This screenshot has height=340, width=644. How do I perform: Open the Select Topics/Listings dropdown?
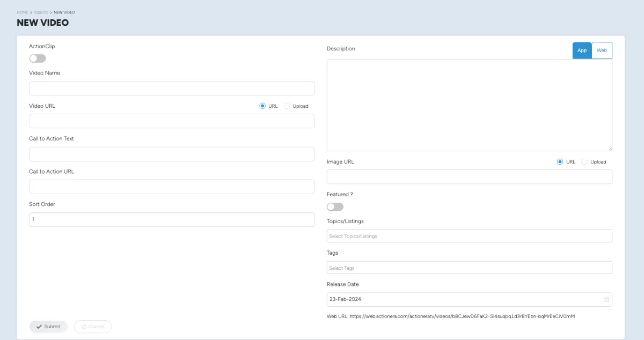pos(470,236)
